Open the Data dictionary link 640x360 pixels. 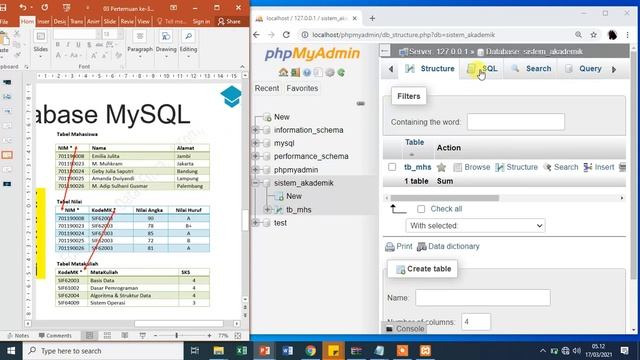[448, 247]
